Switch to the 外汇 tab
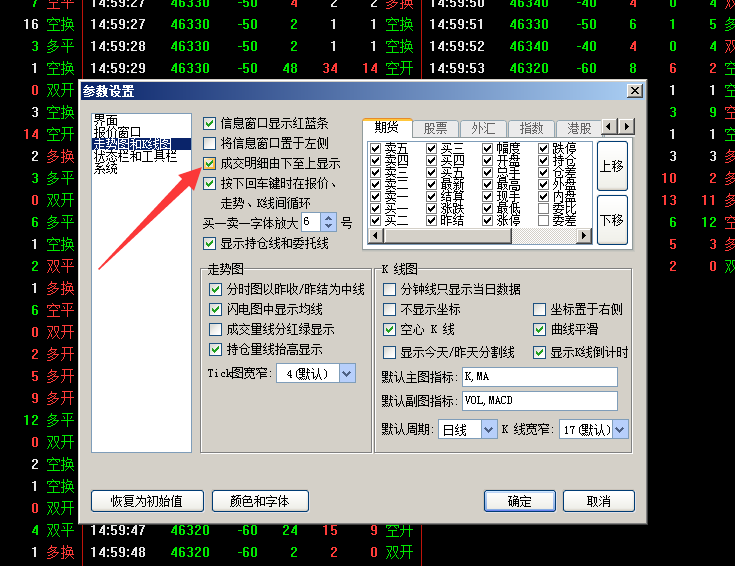 coord(483,128)
